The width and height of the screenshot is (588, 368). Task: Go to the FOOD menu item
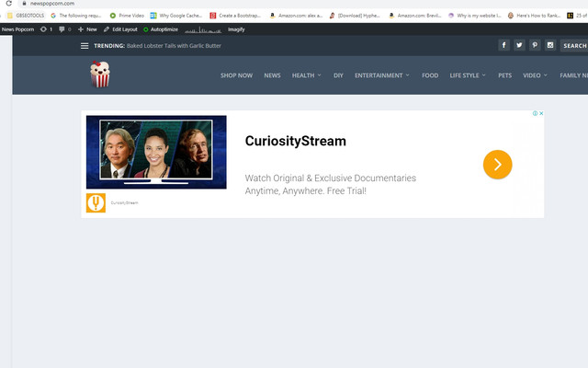(430, 75)
